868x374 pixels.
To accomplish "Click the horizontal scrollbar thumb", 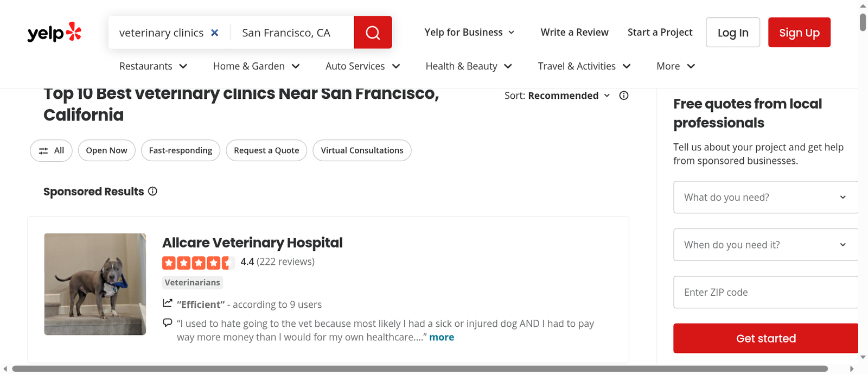I will 420,369.
